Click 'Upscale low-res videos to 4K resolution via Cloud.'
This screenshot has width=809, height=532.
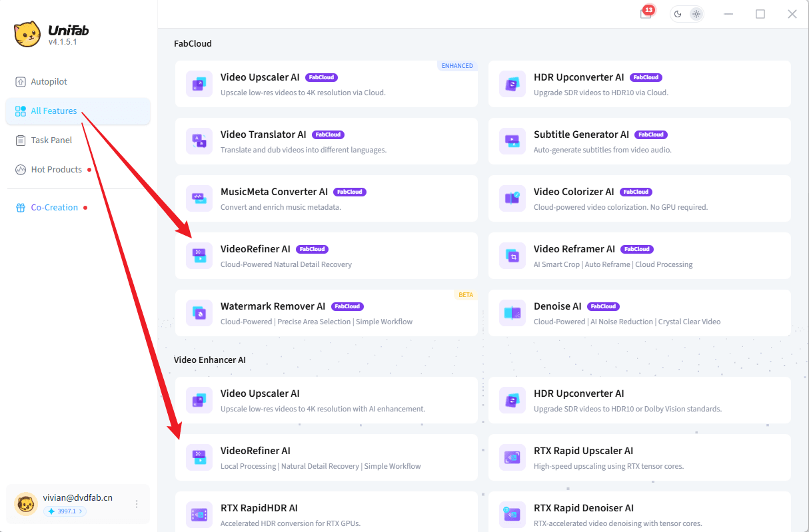point(303,93)
